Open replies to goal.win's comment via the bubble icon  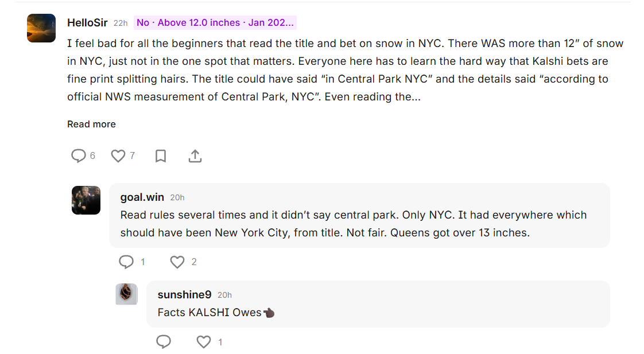[x=126, y=262]
